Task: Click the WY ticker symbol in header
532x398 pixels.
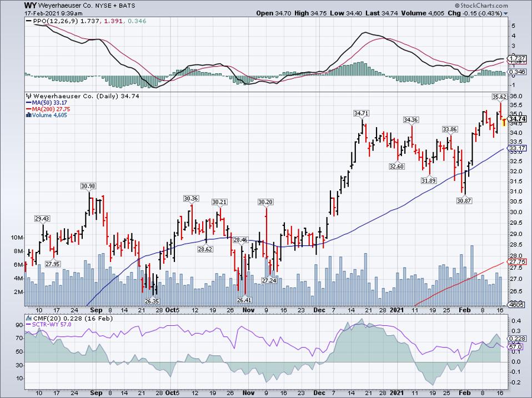Action: 30,6
